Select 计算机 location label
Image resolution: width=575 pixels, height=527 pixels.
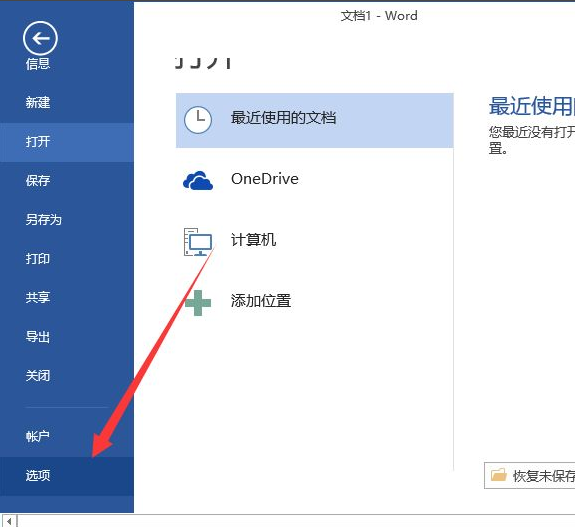(253, 240)
